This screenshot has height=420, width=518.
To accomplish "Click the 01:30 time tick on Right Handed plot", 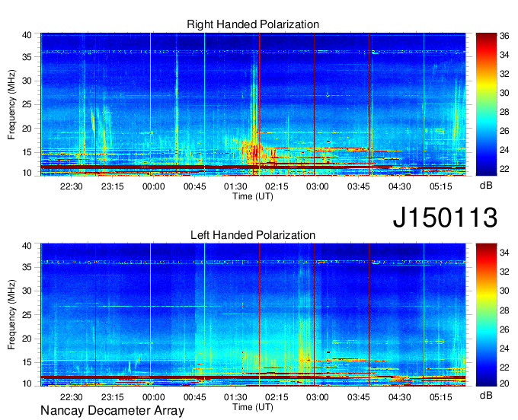I will click(235, 186).
